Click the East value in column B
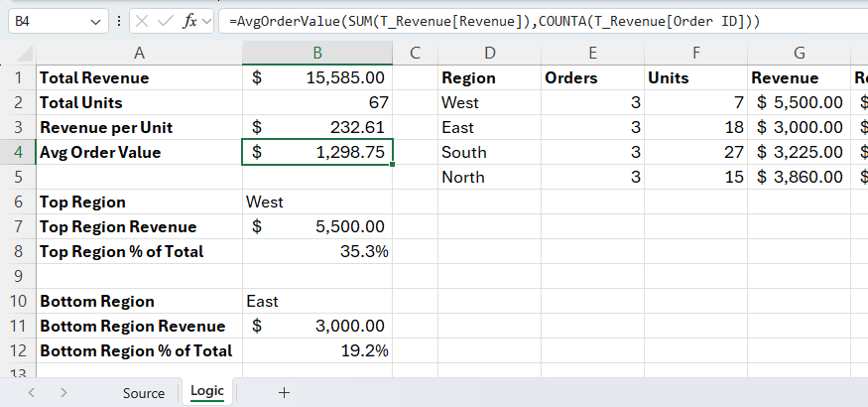The width and height of the screenshot is (868, 407). pos(317,301)
